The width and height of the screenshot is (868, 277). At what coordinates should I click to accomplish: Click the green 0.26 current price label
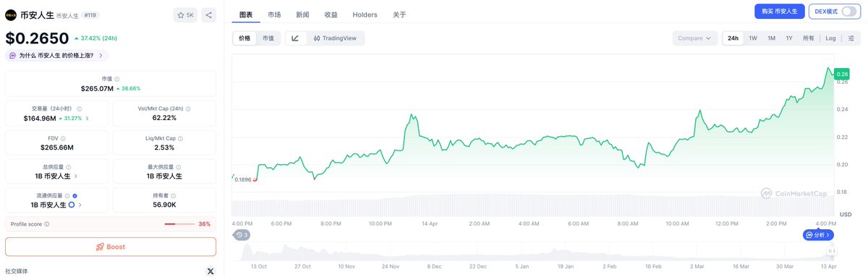[x=842, y=74]
